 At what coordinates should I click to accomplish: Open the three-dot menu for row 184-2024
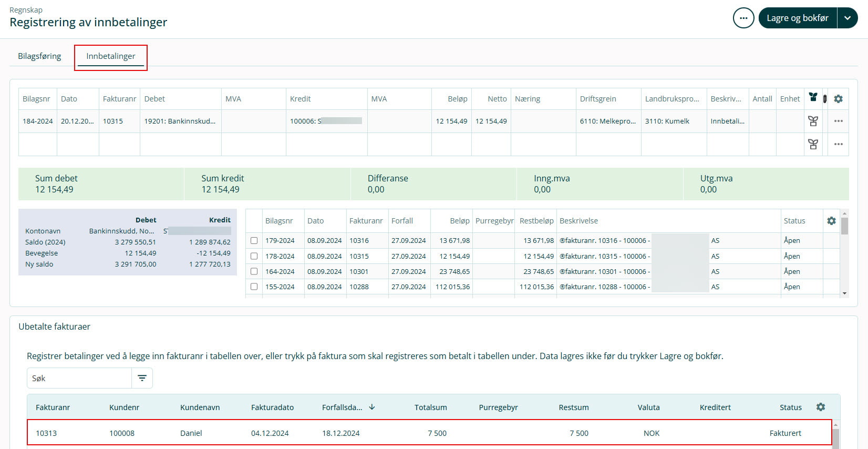click(838, 121)
